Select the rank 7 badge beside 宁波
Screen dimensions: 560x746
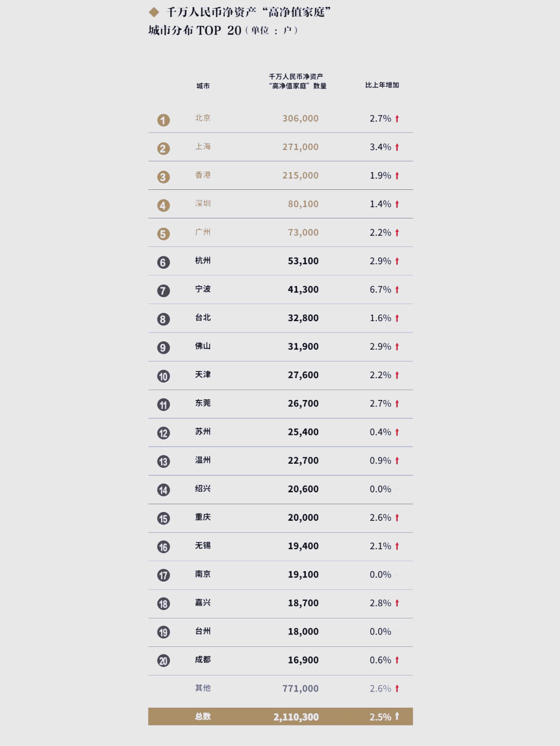[163, 291]
